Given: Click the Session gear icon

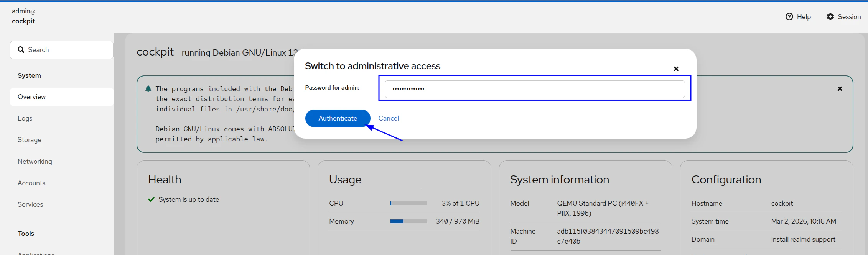Looking at the screenshot, I should [830, 16].
